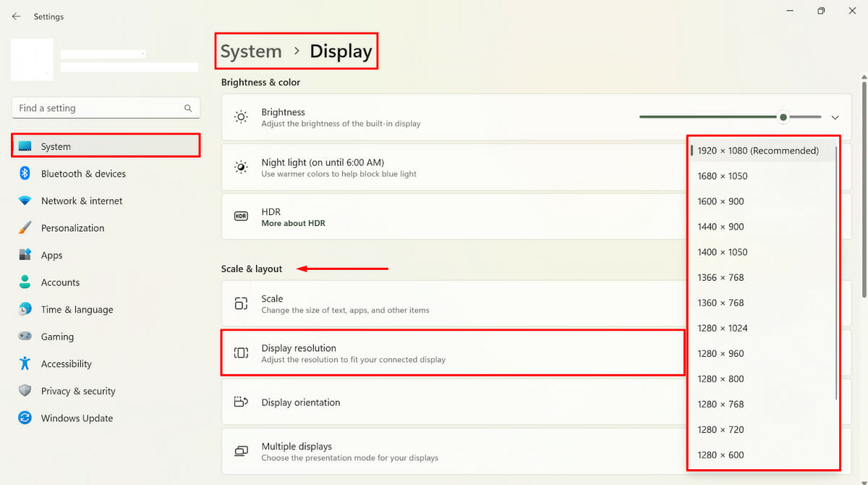
Task: Choose 1366 × 768 from resolution list
Action: tap(720, 277)
